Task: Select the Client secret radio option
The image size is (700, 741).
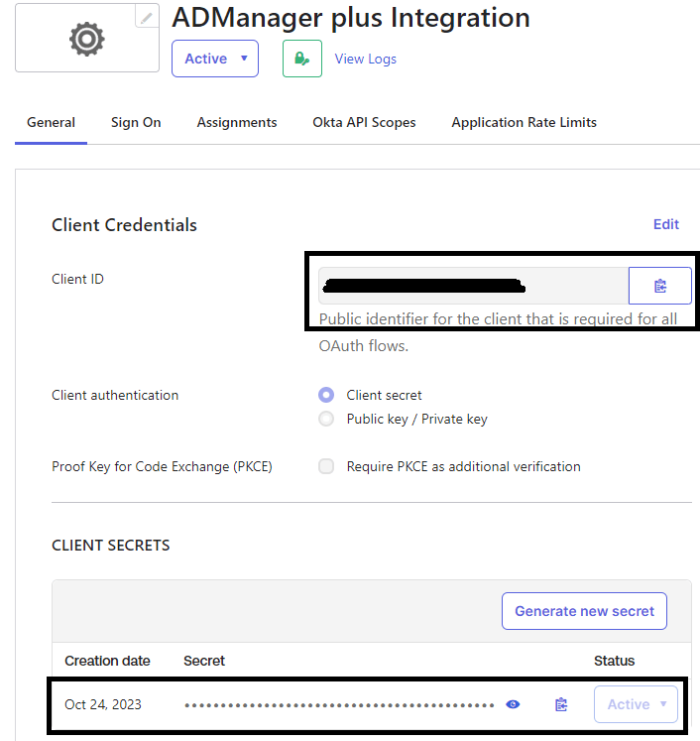Action: coord(326,395)
